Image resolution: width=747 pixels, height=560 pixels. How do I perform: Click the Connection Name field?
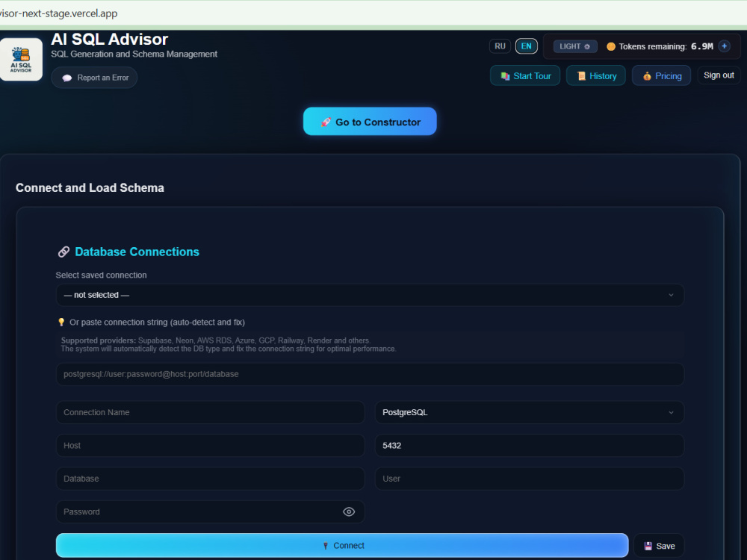(x=210, y=412)
